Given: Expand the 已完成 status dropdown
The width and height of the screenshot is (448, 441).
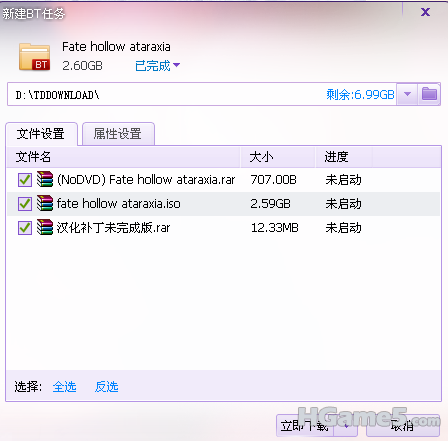Looking at the screenshot, I should tap(158, 65).
